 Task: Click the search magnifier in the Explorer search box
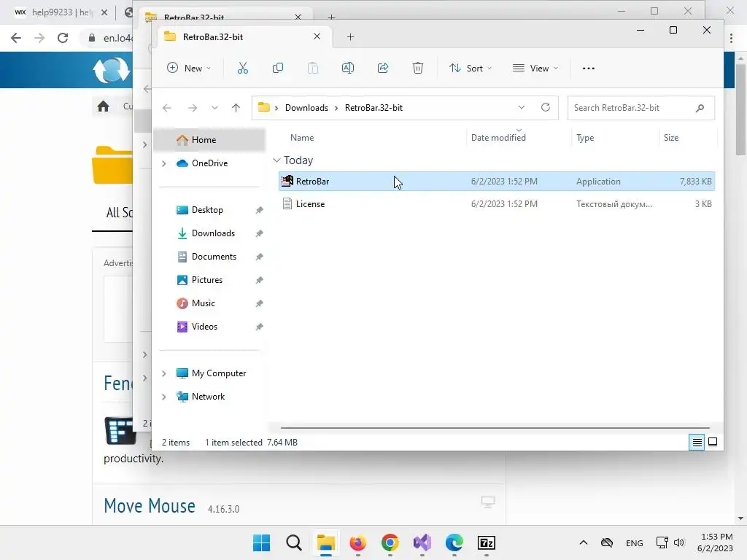point(700,108)
